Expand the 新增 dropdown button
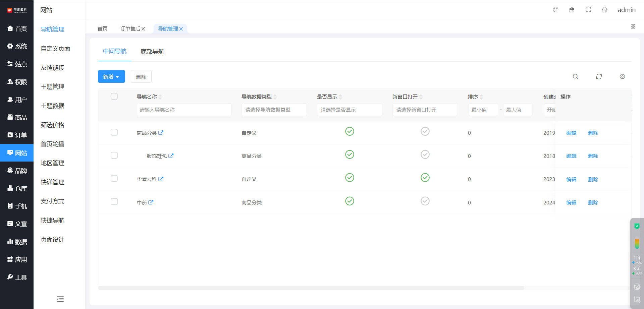The width and height of the screenshot is (644, 309). [x=111, y=77]
